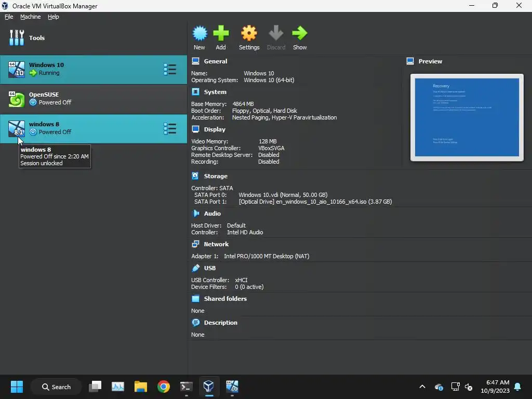Click the muted volume tray icon
This screenshot has height=399, width=532.
coord(469,387)
